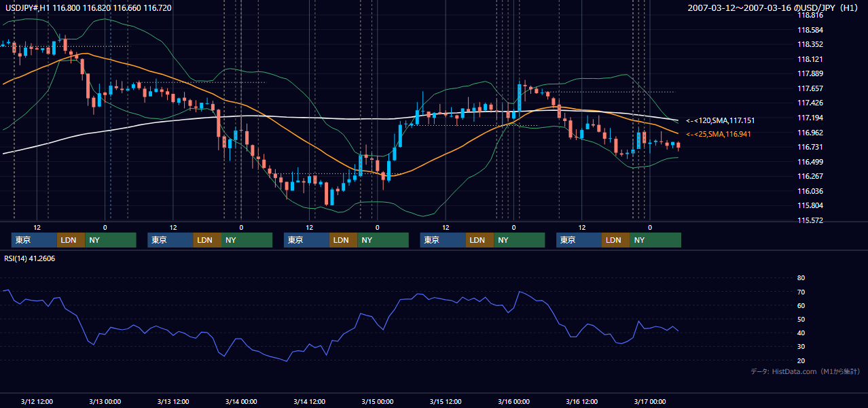868x408 pixels.
Task: Click the 3/13 00:00 date label
Action: pyautogui.click(x=105, y=402)
